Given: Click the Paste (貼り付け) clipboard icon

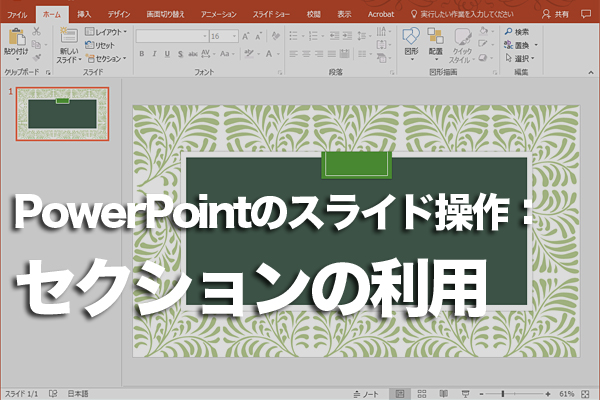Looking at the screenshot, I should click(x=16, y=37).
